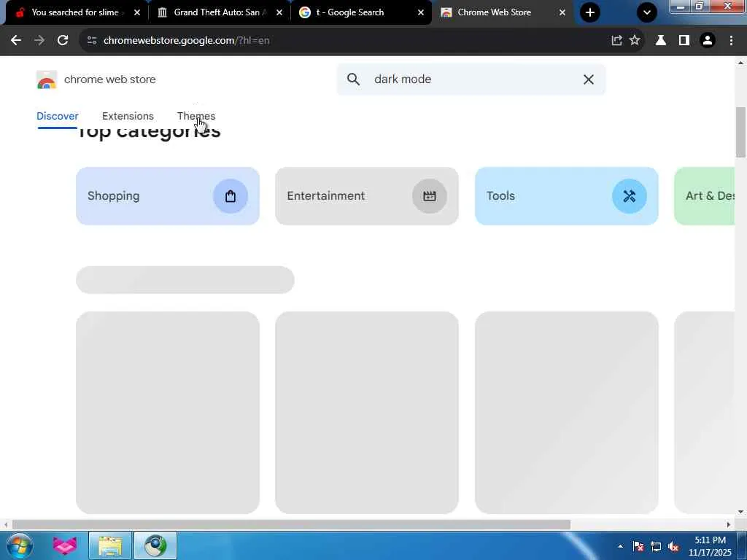The width and height of the screenshot is (747, 560).
Task: Open File Explorer from taskbar
Action: pos(110,545)
